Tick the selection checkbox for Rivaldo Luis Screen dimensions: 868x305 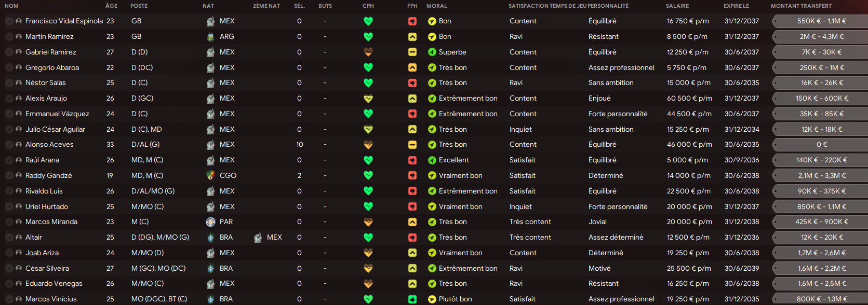point(9,191)
